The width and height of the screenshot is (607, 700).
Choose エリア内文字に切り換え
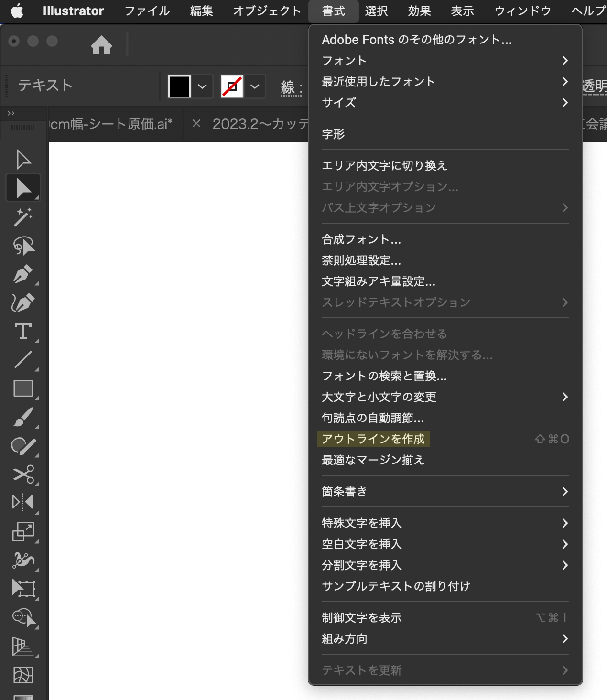445,166
